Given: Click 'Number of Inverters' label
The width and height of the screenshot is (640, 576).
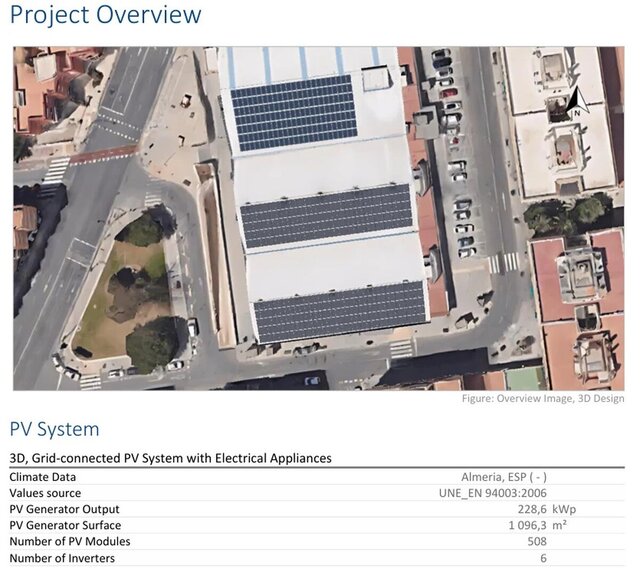Looking at the screenshot, I should tap(62, 558).
